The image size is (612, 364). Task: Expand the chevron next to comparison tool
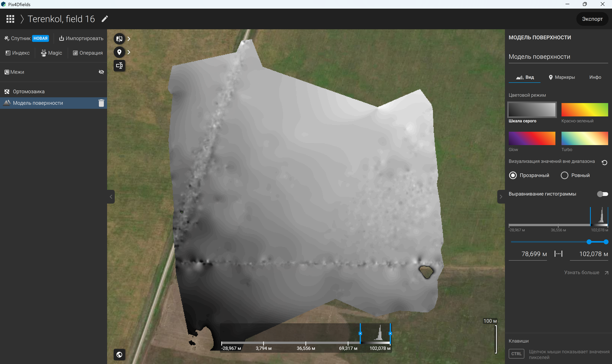[129, 39]
